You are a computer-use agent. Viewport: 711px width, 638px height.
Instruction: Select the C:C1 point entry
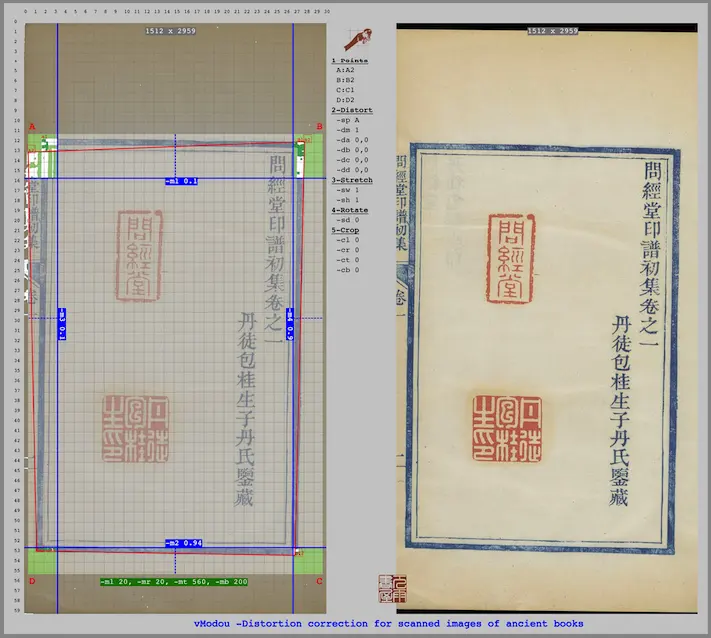click(x=345, y=90)
